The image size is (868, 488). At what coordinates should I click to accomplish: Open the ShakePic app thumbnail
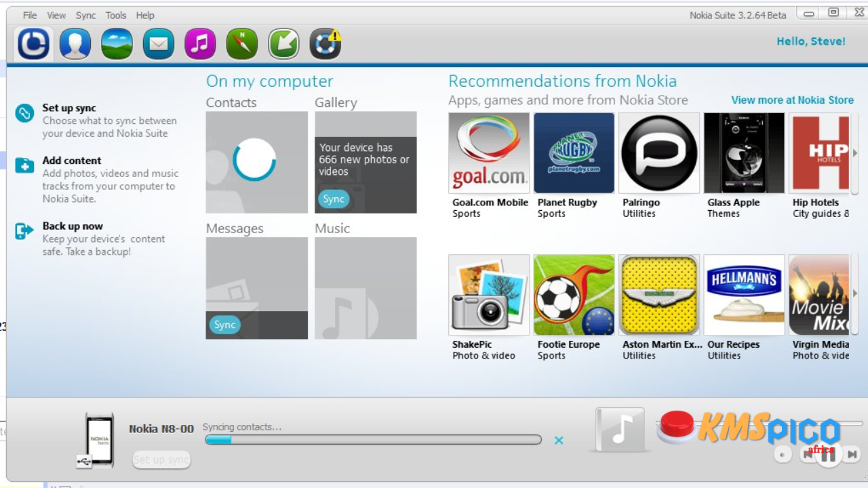pos(489,295)
